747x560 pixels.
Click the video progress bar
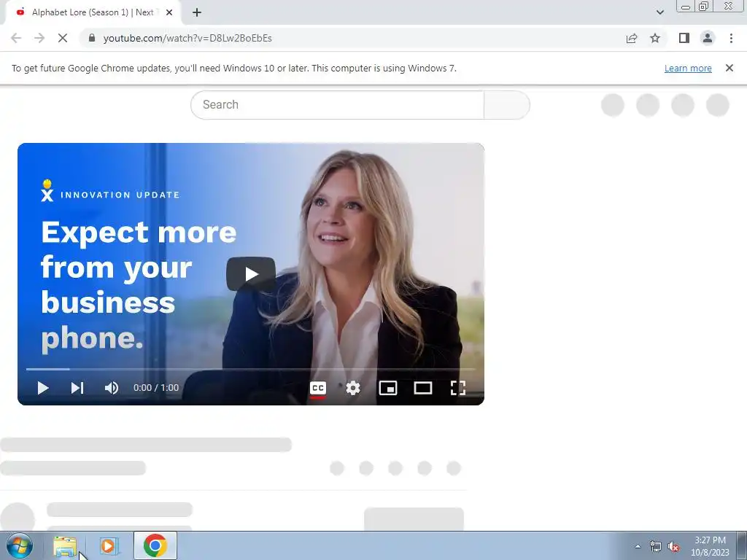click(251, 369)
